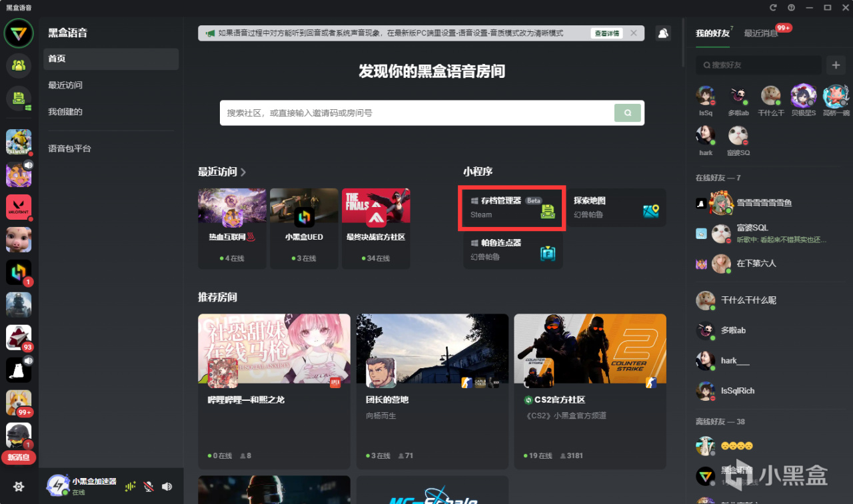
Task: Switch to 我的好友 tab
Action: [712, 33]
